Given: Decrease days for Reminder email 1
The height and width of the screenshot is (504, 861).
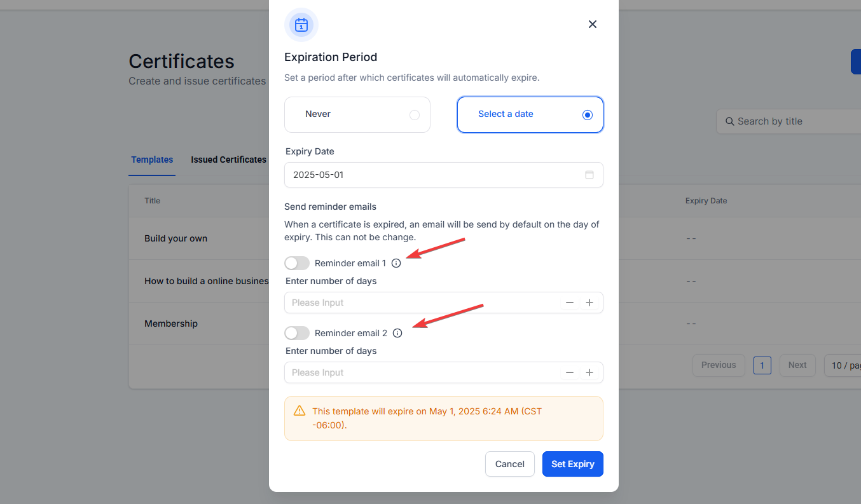Looking at the screenshot, I should (570, 303).
